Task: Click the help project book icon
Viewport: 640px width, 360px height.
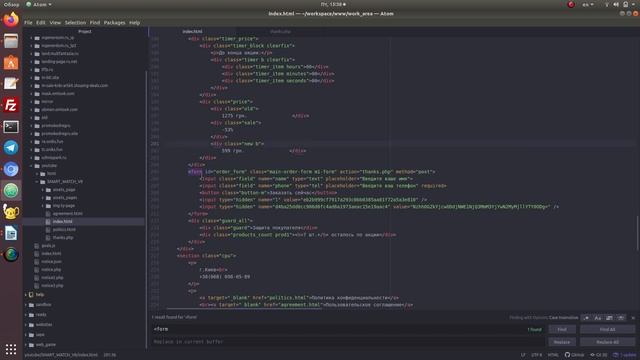Action: 31,295
